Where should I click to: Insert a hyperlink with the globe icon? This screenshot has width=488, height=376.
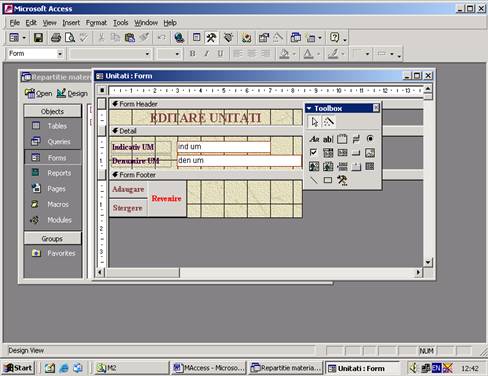[x=179, y=38]
